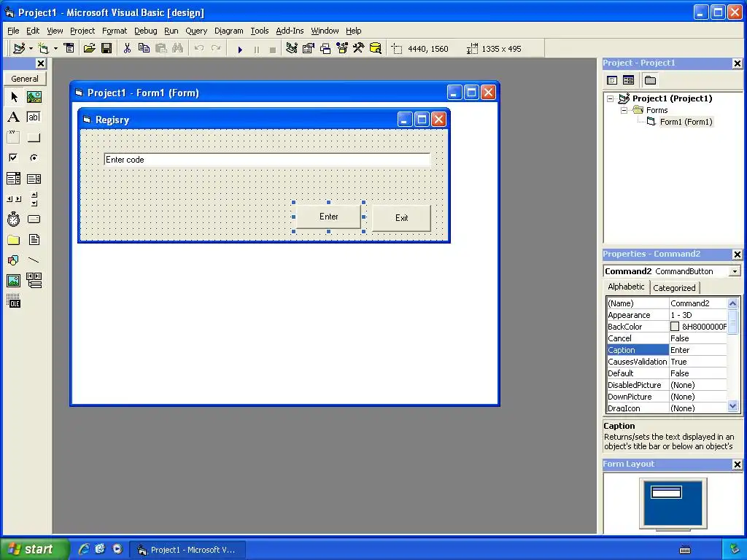The image size is (747, 560).
Task: Select the vertical scroll bar tool
Action: 34,199
